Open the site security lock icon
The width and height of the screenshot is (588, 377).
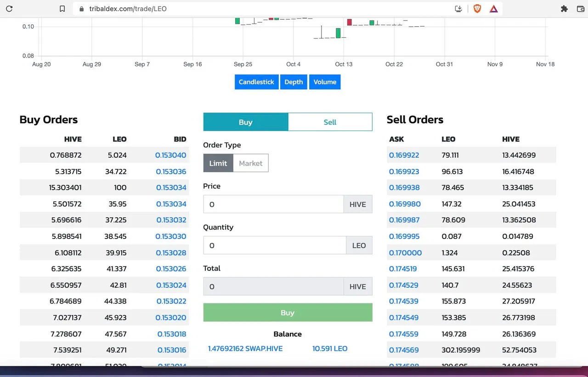point(82,9)
